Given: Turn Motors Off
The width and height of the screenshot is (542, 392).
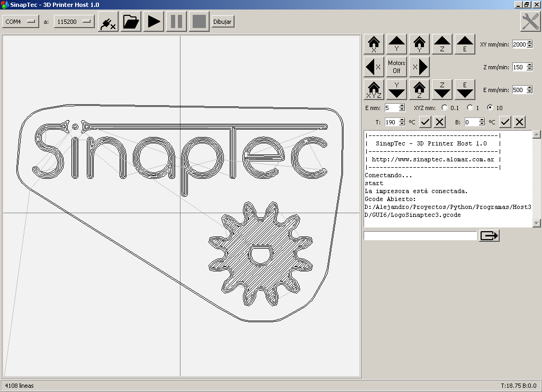Looking at the screenshot, I should click(x=396, y=67).
